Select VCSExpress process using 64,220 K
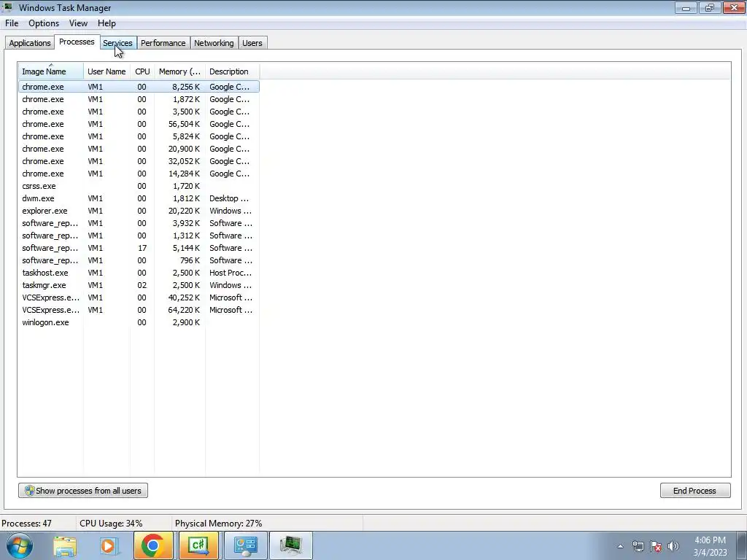This screenshot has width=747, height=560. 139,309
